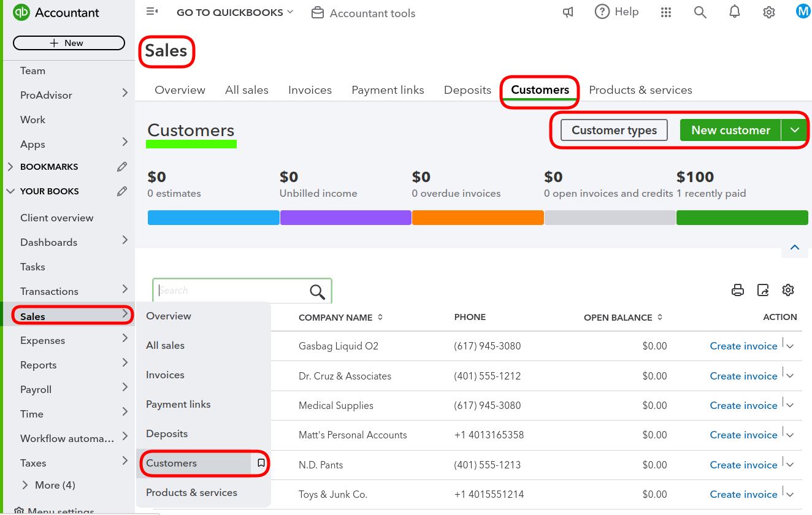Click the QuickBooks Accountant logo
This screenshot has width=812, height=515.
pos(21,12)
